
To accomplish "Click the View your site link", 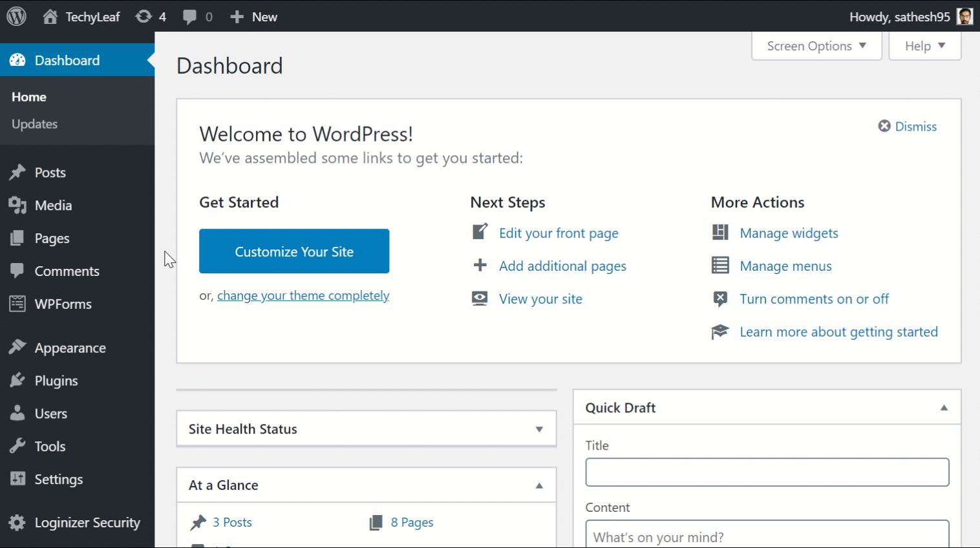I will [540, 299].
